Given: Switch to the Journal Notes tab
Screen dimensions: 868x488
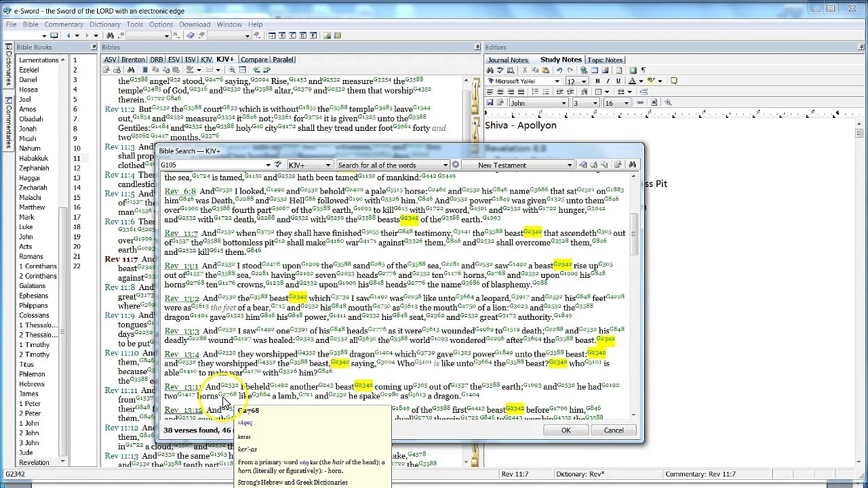Looking at the screenshot, I should point(507,60).
